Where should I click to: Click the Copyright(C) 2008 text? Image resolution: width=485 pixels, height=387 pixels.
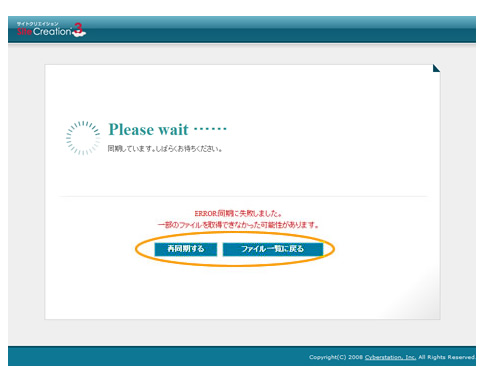point(336,357)
